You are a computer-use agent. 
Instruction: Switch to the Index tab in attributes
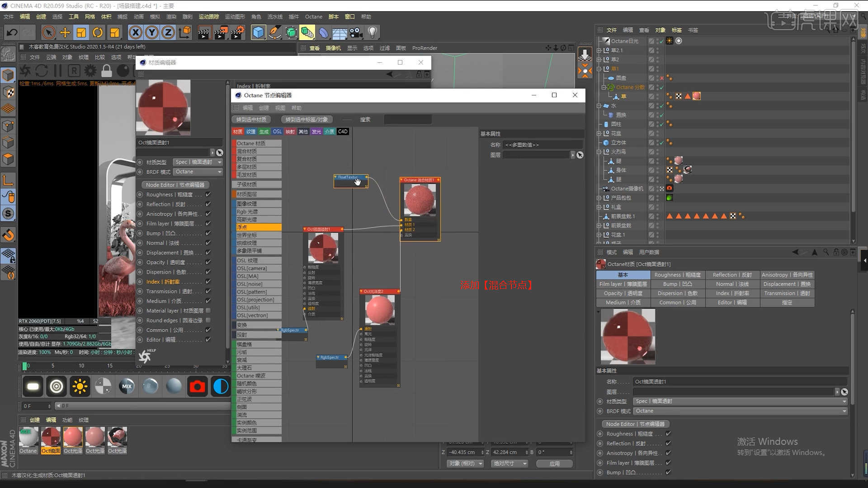732,293
